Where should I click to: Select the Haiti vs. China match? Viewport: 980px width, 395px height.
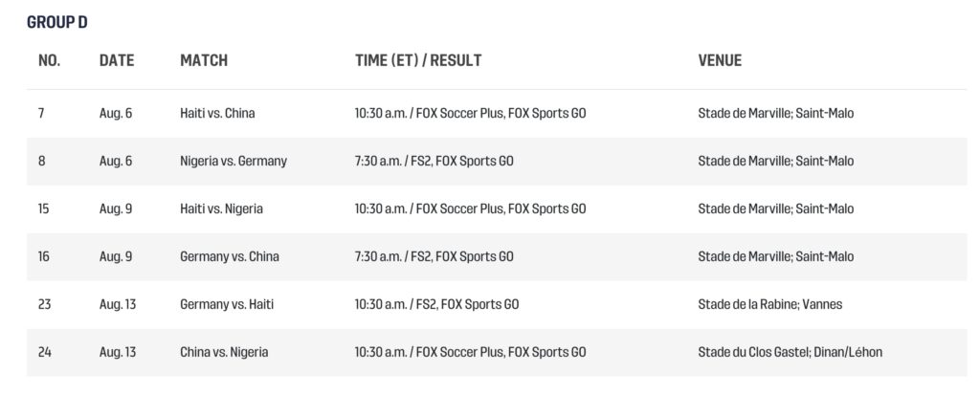(x=217, y=113)
